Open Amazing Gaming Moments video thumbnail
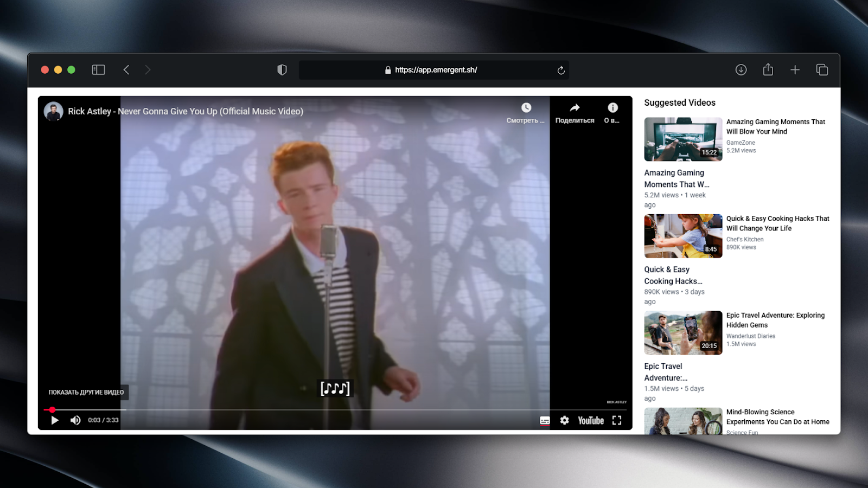Screen dimensions: 868x488 [684, 139]
